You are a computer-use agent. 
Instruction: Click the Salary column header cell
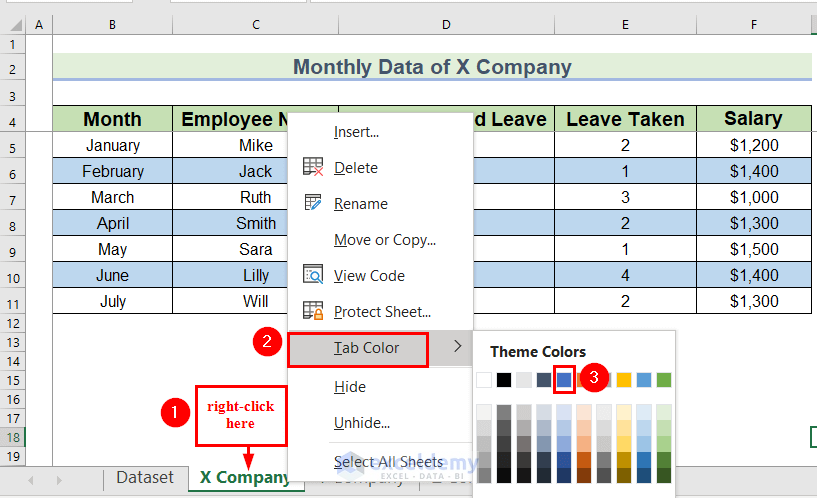(753, 119)
